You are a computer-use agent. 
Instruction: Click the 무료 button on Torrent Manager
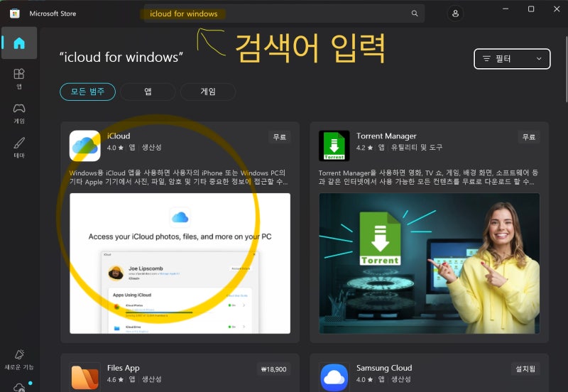(528, 137)
